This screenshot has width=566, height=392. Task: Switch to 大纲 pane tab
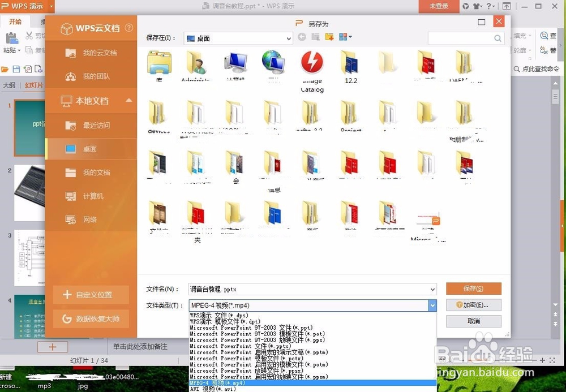9,85
